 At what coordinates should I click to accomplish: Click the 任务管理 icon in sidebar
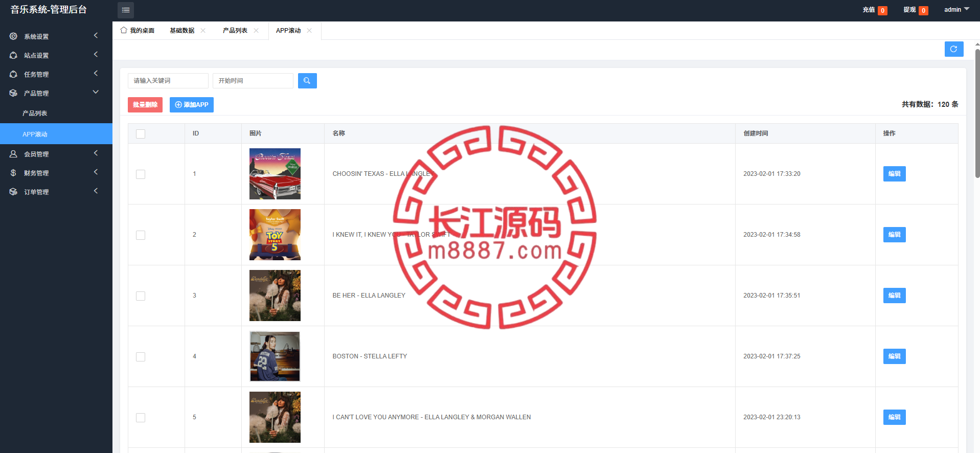tap(13, 74)
